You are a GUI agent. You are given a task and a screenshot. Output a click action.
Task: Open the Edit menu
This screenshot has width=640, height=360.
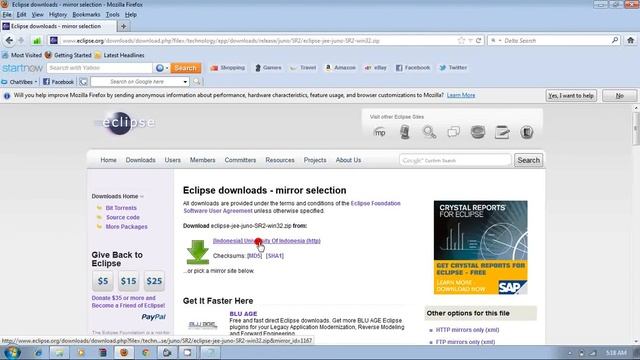click(21, 14)
